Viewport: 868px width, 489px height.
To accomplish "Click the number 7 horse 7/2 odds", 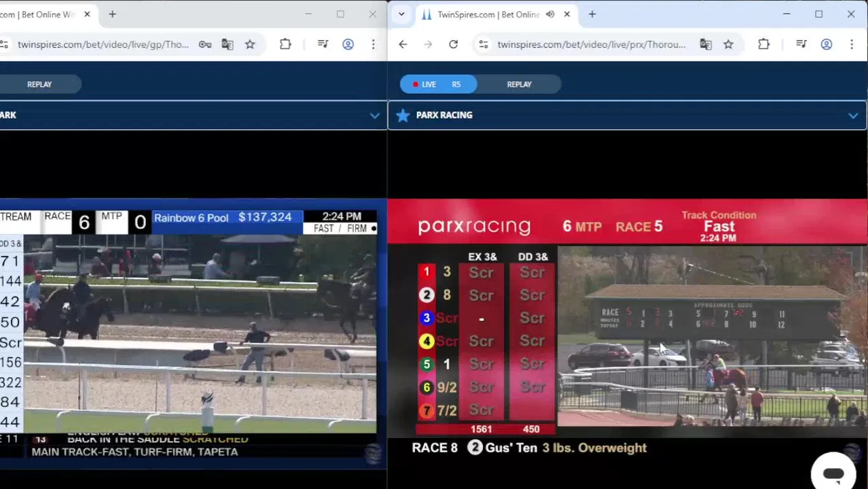I will pos(446,410).
